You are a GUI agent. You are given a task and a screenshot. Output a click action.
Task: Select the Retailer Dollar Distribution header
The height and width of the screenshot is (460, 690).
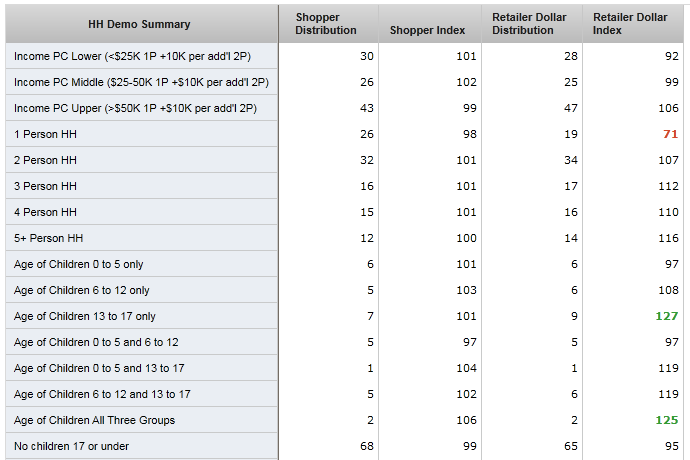tap(529, 24)
